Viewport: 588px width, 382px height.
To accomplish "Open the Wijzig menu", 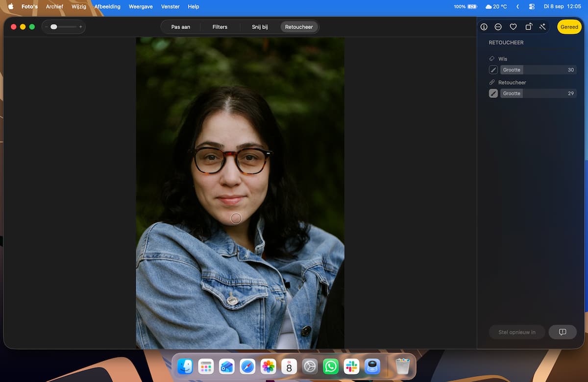I will click(x=79, y=6).
